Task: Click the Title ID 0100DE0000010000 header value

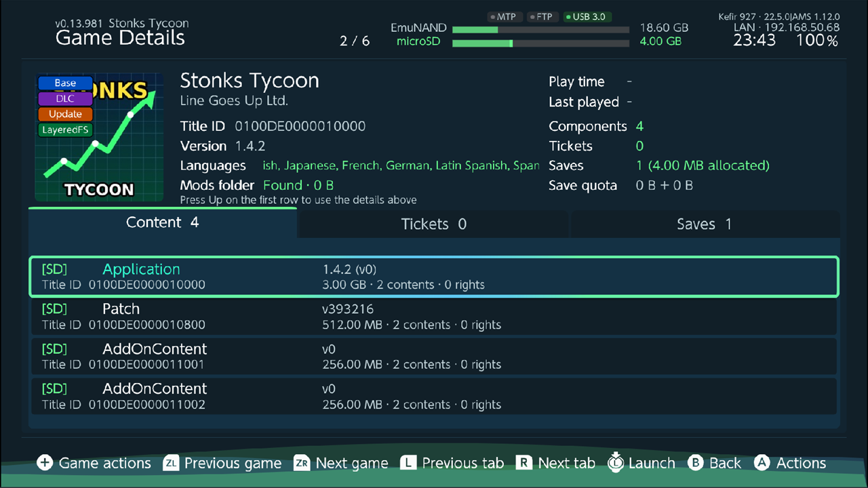Action: pos(300,127)
